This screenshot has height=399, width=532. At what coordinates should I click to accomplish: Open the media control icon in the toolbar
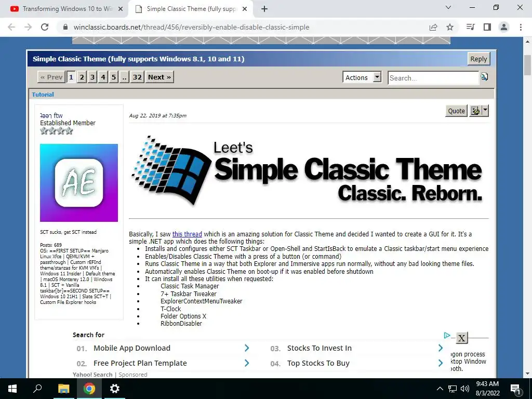coord(470,27)
